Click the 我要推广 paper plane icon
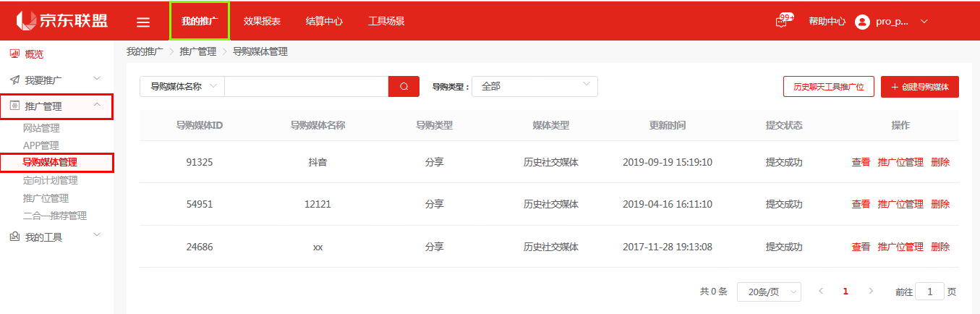This screenshot has height=314, width=980. coord(14,80)
